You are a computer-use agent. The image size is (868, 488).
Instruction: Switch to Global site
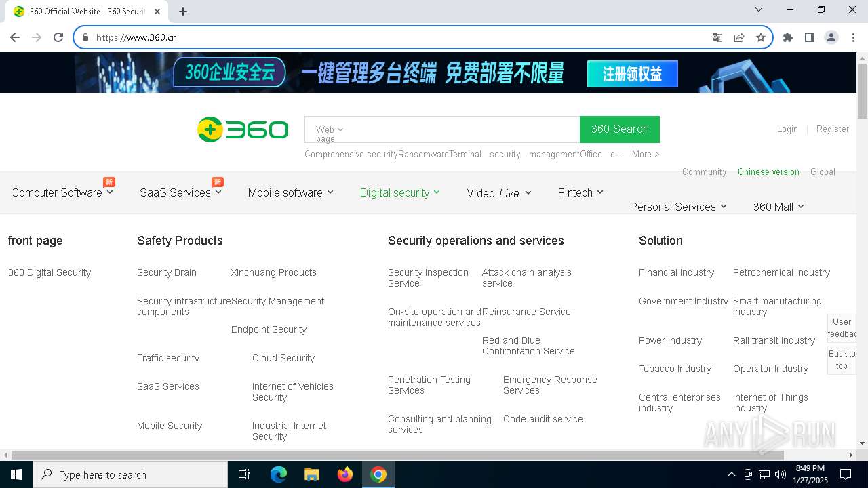coord(823,171)
